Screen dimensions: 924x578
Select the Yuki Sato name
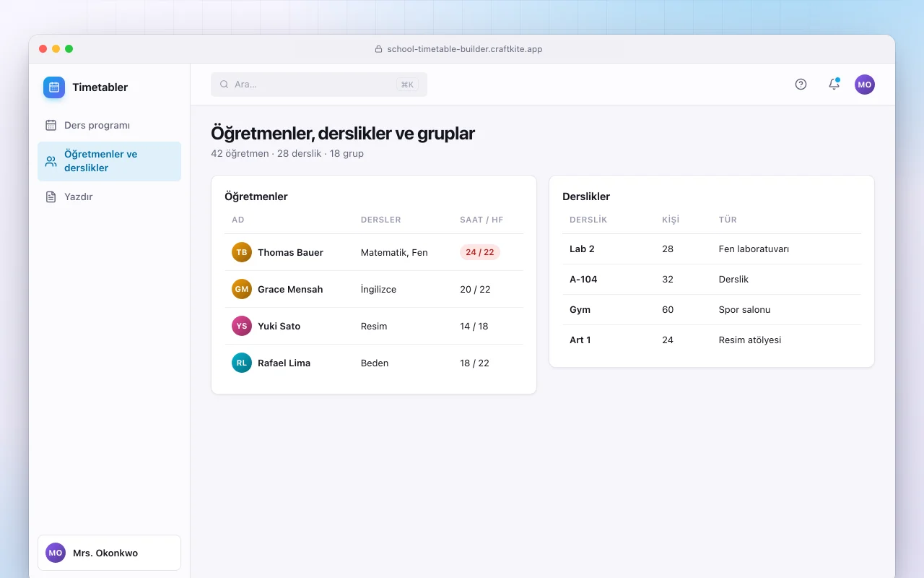[x=279, y=326]
